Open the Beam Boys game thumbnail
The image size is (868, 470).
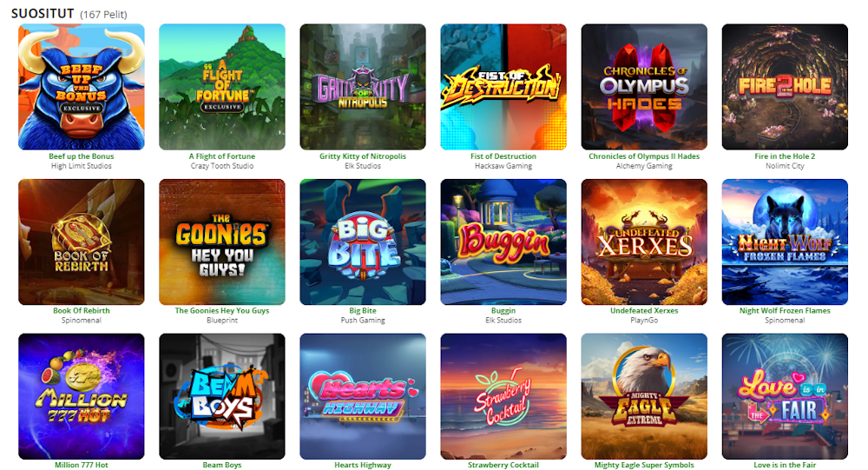pyautogui.click(x=222, y=396)
